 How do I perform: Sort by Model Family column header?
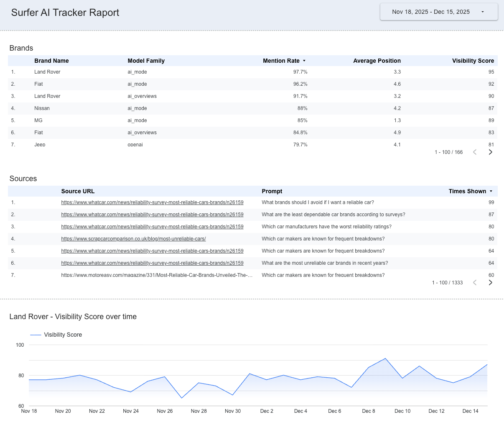coord(146,61)
